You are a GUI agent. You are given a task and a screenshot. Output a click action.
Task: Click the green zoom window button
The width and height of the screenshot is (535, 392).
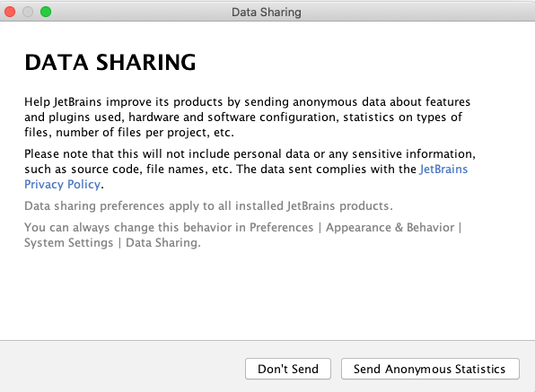(x=46, y=12)
